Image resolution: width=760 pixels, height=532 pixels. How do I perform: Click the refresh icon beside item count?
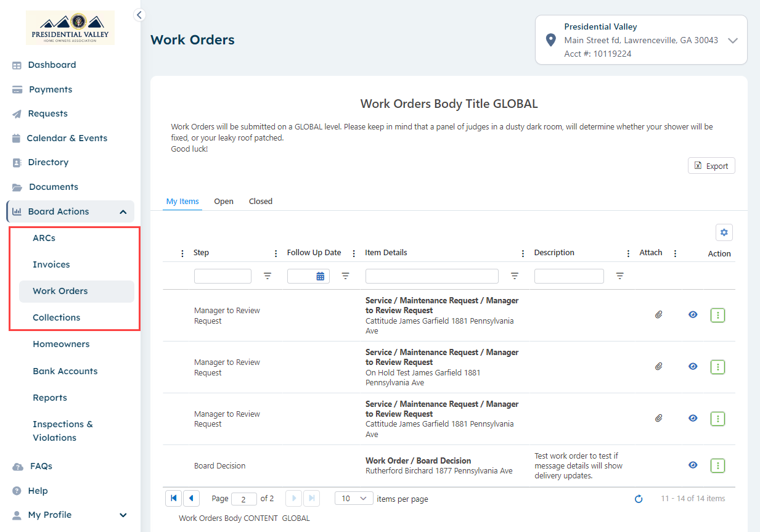[639, 499]
